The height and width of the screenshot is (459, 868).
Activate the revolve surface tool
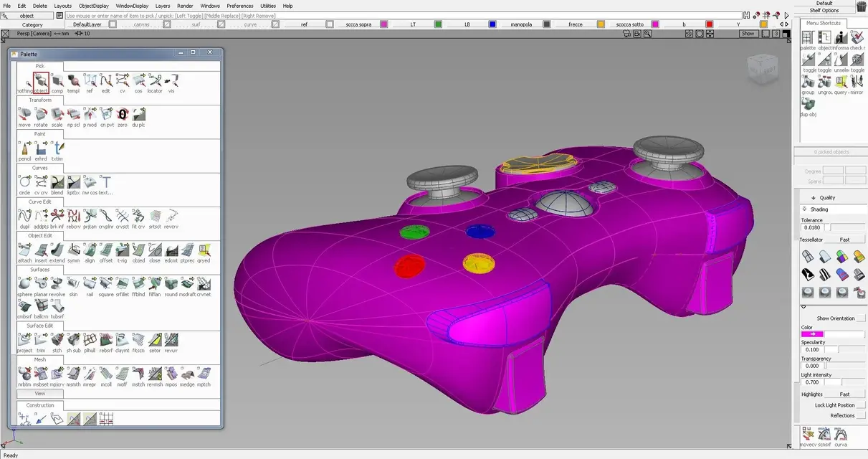click(x=57, y=284)
